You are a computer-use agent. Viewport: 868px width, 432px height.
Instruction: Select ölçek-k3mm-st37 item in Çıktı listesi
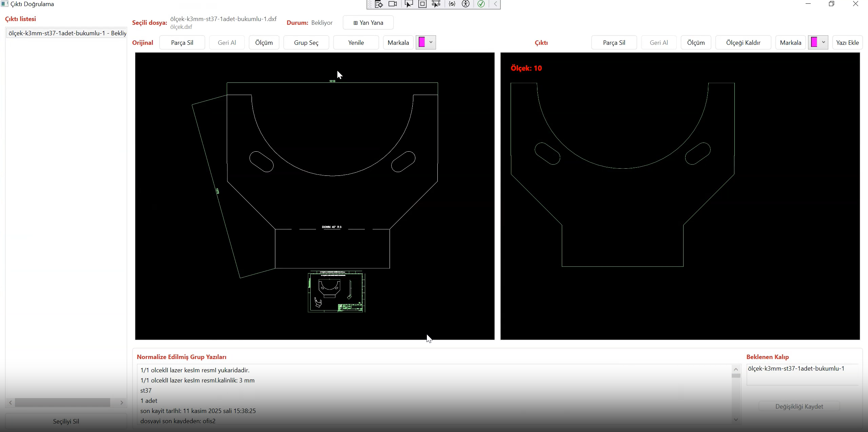pos(67,33)
